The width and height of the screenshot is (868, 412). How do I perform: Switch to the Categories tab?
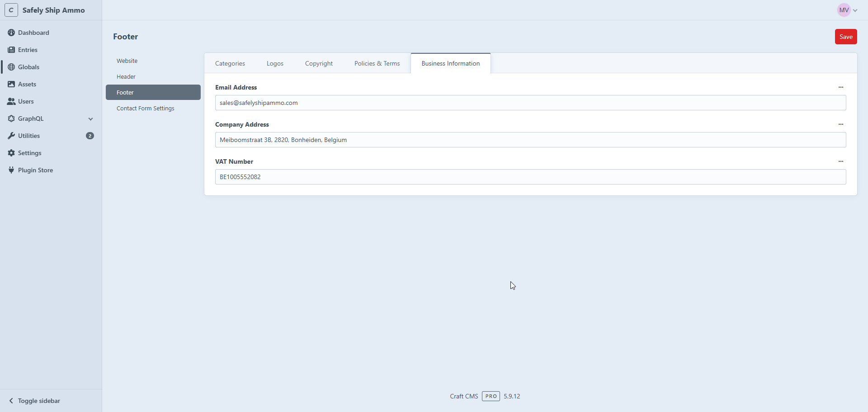230,63
